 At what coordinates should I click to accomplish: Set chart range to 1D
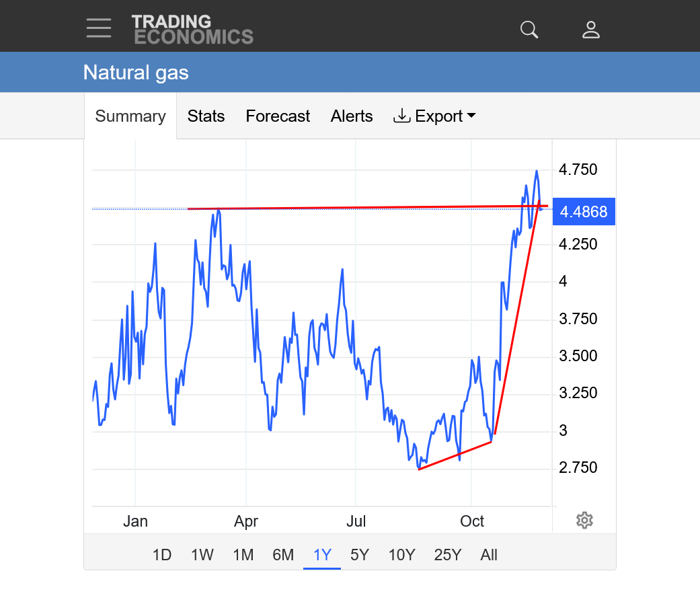pyautogui.click(x=162, y=555)
